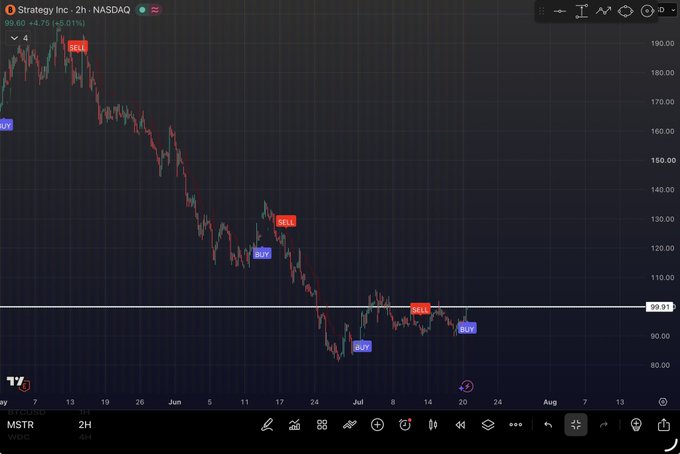Click the Jun date label on time axis
The height and width of the screenshot is (454, 680).
coord(175,402)
